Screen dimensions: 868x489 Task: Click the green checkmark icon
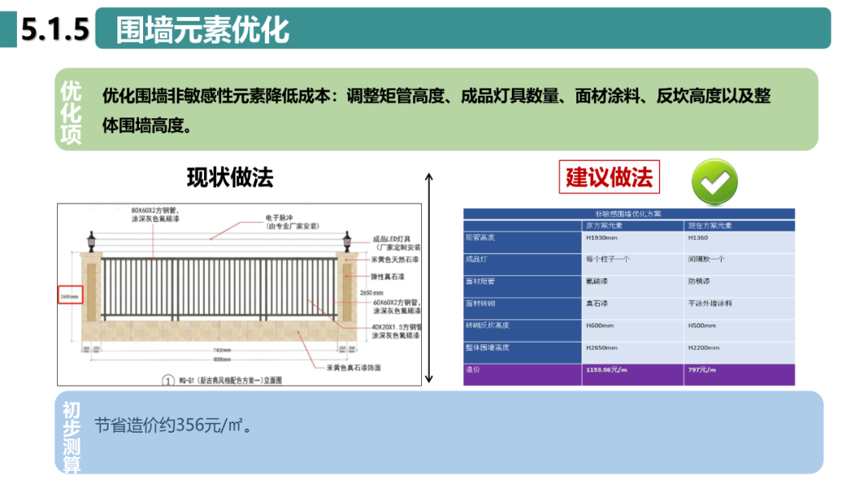[x=714, y=181]
